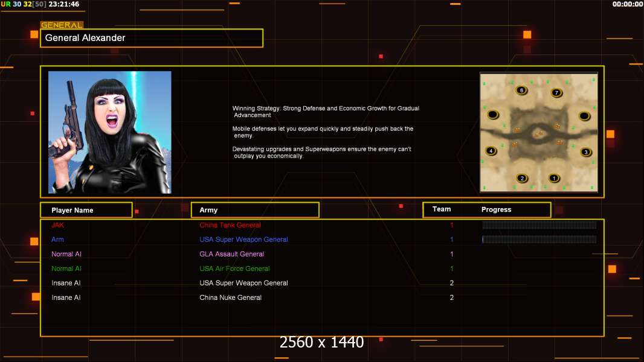Click the General Alexander name field

click(152, 38)
